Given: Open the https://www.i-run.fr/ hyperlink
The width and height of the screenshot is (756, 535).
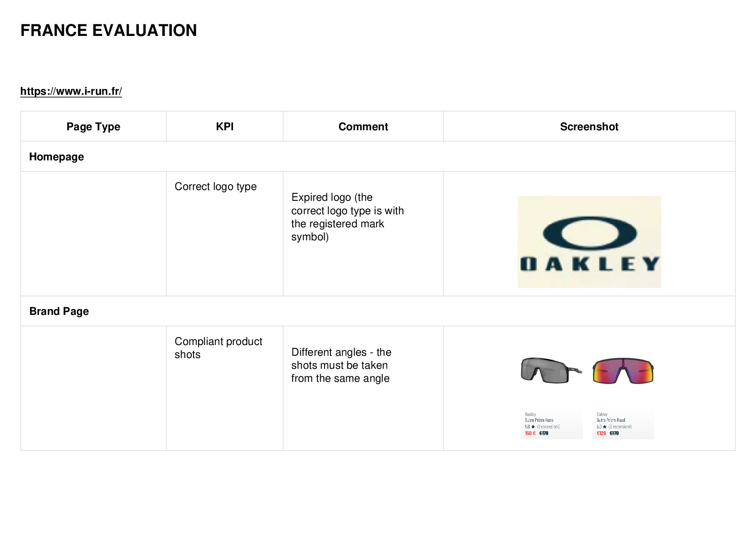Looking at the screenshot, I should click(71, 91).
